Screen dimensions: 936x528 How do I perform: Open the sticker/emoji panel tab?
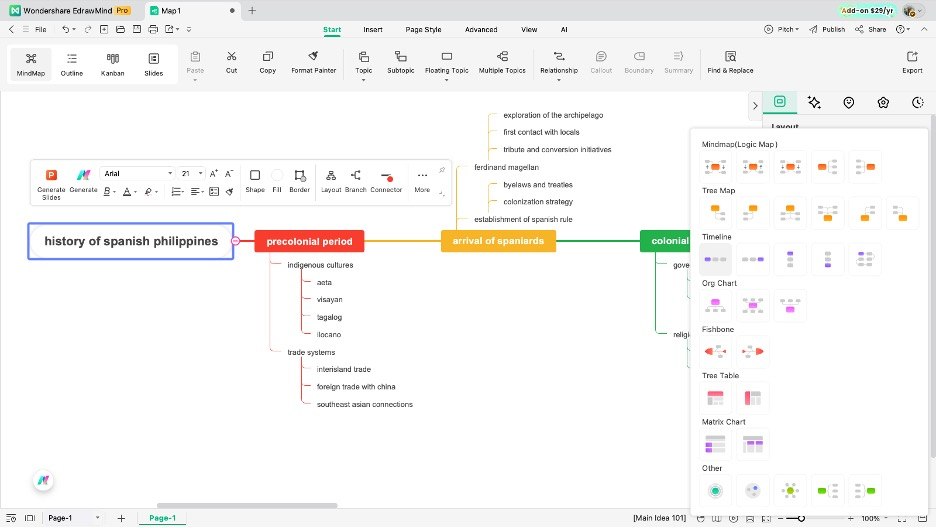pos(848,103)
